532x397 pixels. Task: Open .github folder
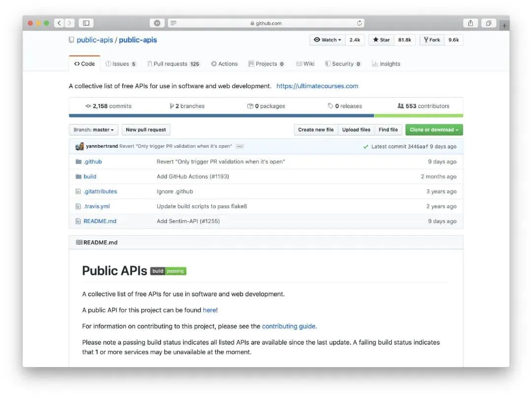[x=93, y=162]
